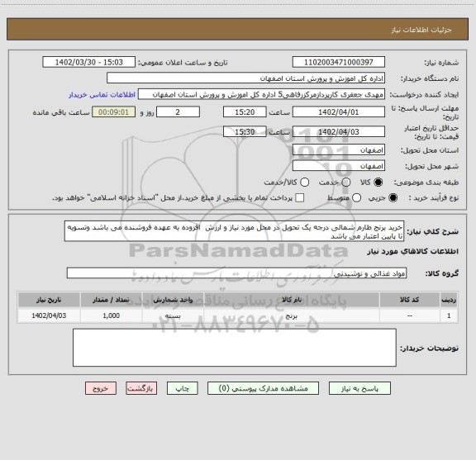Click the delivery province field اصفهان
Screen dimensions: 476x460
[x=339, y=150]
